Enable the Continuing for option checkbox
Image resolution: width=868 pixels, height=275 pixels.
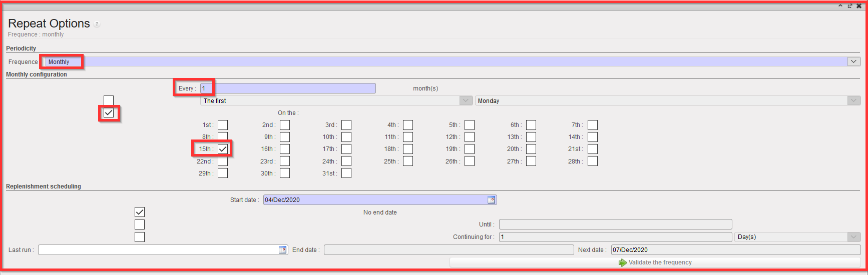click(x=140, y=237)
